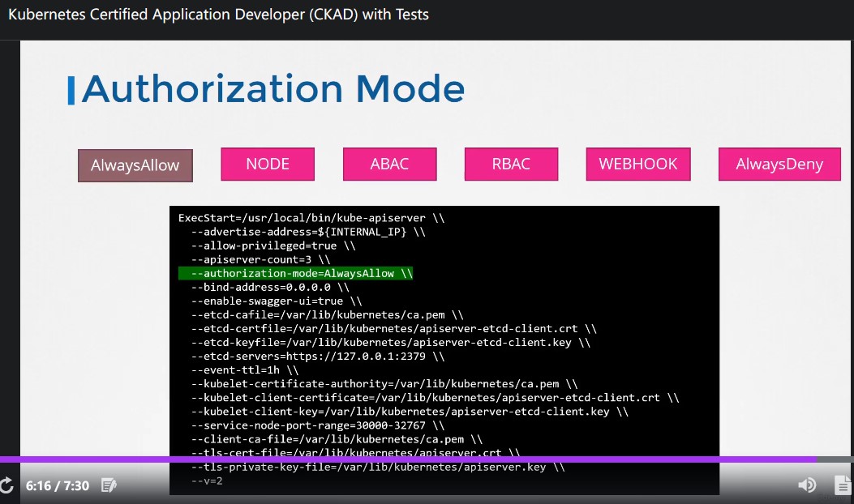
Task: Click the course title Kubernetes Certified Application Developer
Action: [218, 14]
